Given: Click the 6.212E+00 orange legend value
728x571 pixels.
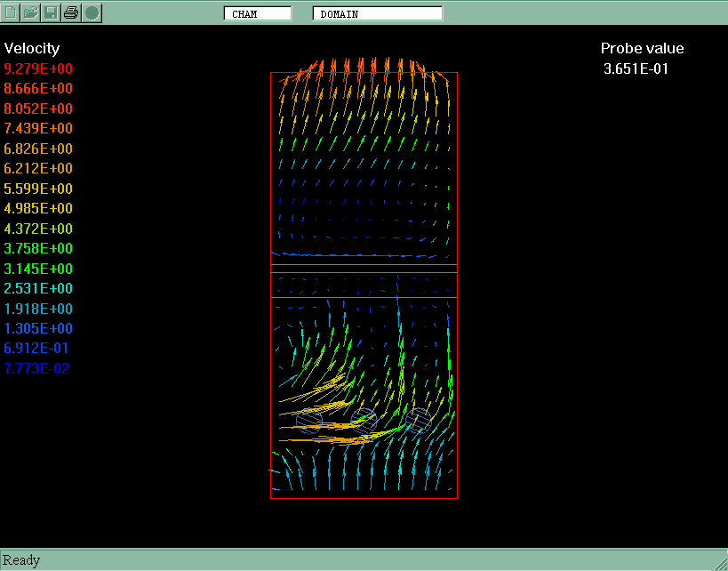Looking at the screenshot, I should (x=38, y=168).
